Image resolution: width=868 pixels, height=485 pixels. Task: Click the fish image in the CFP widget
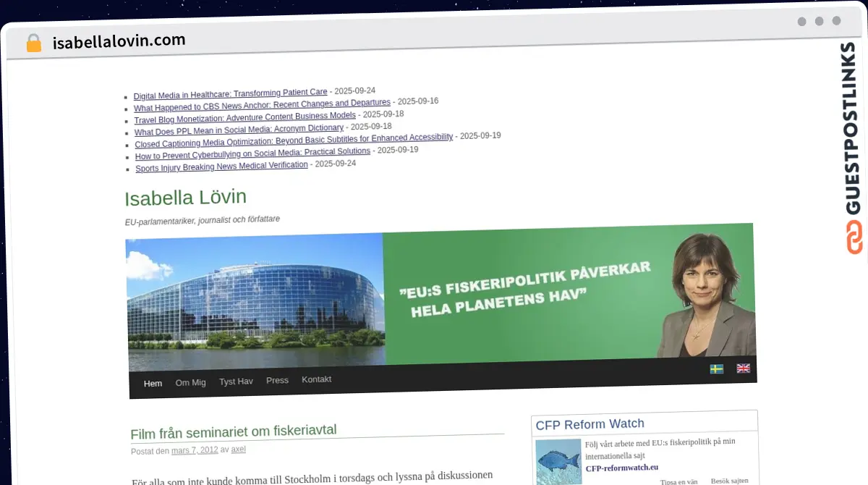pyautogui.click(x=558, y=461)
